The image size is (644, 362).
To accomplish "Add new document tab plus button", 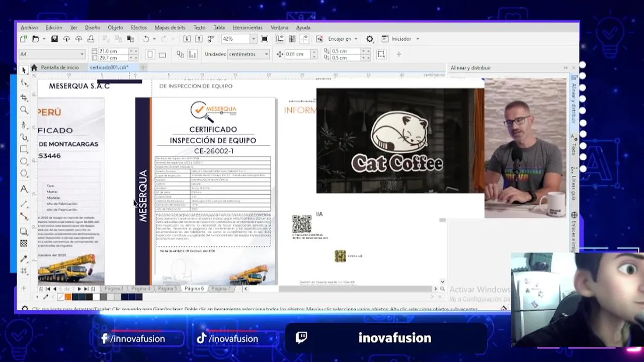I will [x=143, y=67].
